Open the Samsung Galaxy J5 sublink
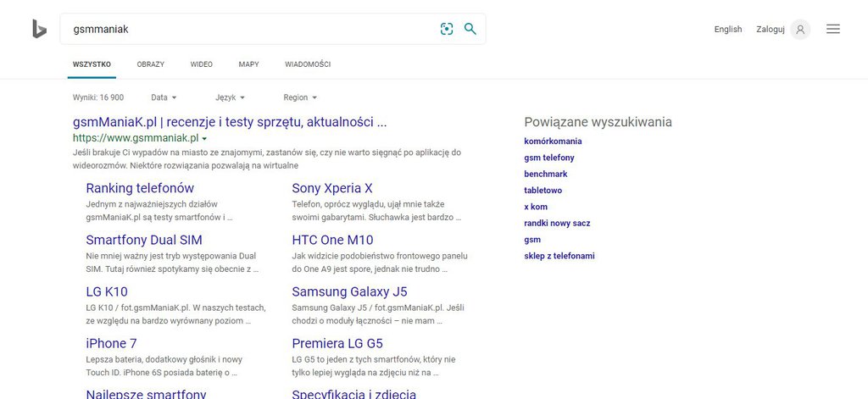This screenshot has height=399, width=868. [349, 291]
